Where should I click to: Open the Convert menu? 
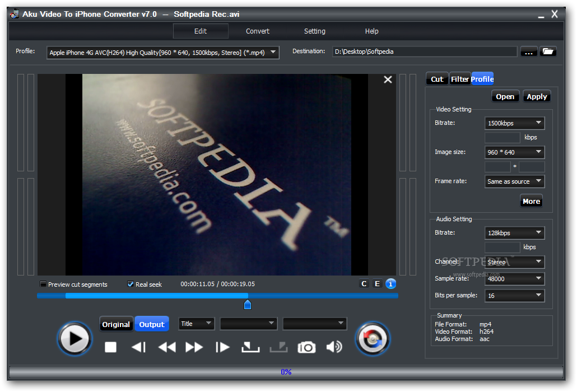tap(258, 31)
